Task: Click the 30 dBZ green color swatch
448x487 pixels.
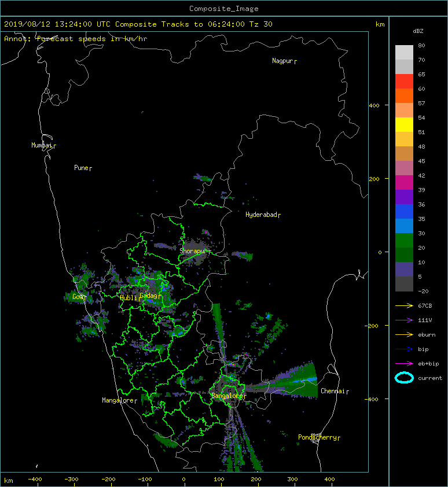Action: coord(404,241)
